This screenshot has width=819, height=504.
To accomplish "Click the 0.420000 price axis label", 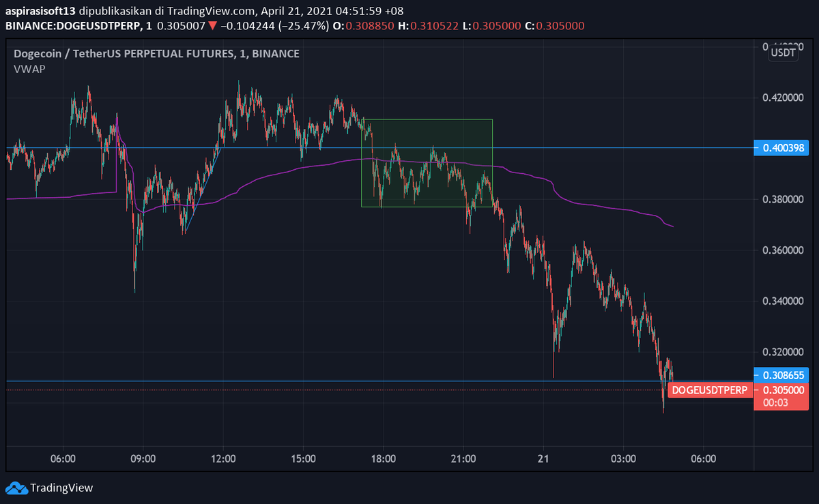I will (x=784, y=98).
